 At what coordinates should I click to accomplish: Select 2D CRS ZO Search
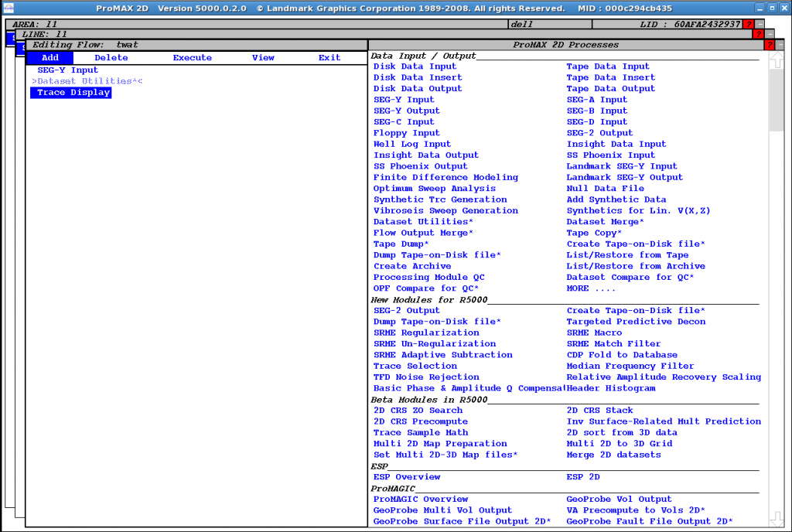pyautogui.click(x=418, y=411)
